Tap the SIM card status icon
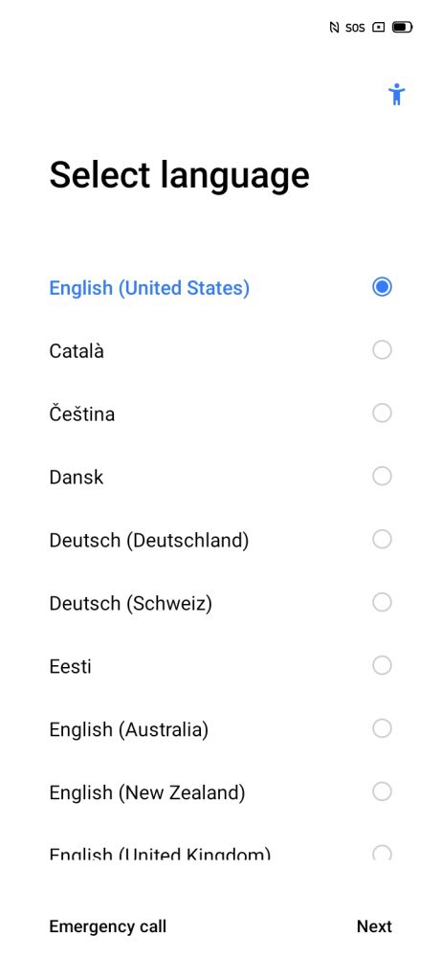This screenshot has width=441, height=980. tap(378, 28)
